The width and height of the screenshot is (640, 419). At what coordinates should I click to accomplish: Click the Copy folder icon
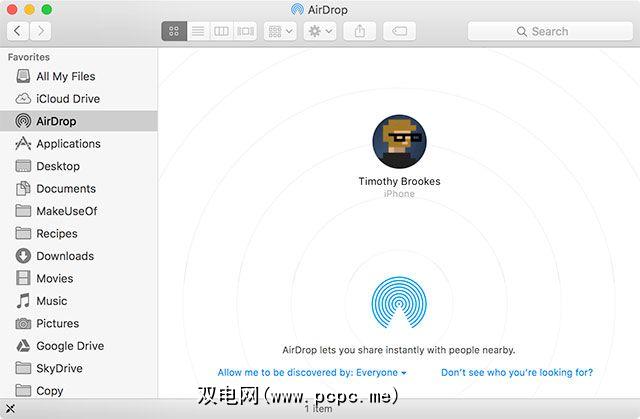(23, 390)
